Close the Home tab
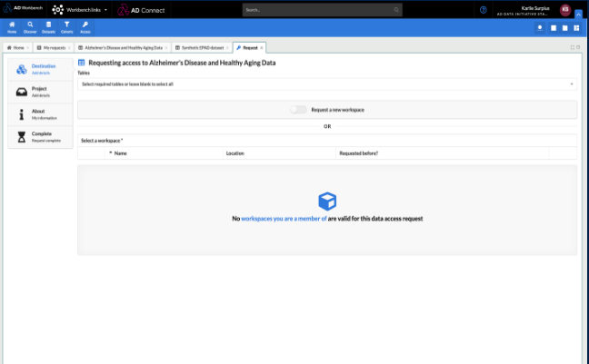 pos(28,48)
